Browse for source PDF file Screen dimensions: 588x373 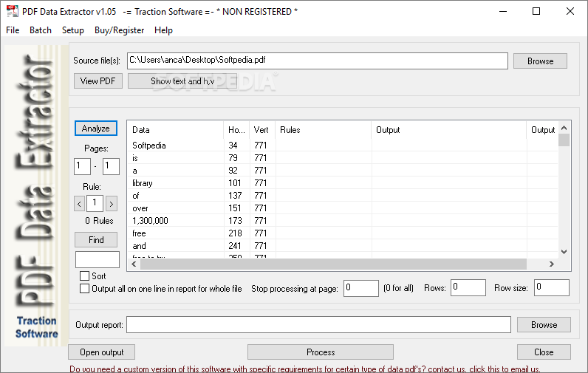[x=540, y=61]
